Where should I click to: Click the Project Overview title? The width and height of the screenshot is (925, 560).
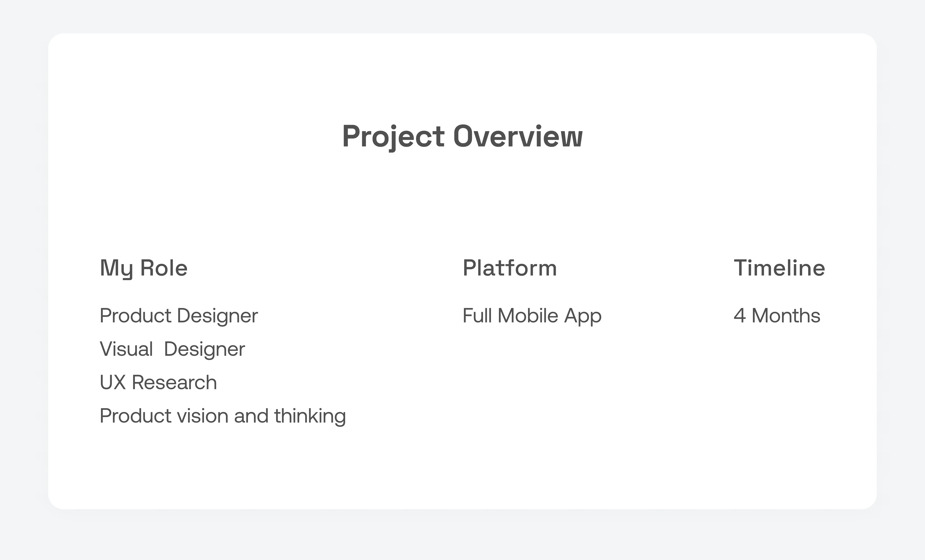[463, 137]
